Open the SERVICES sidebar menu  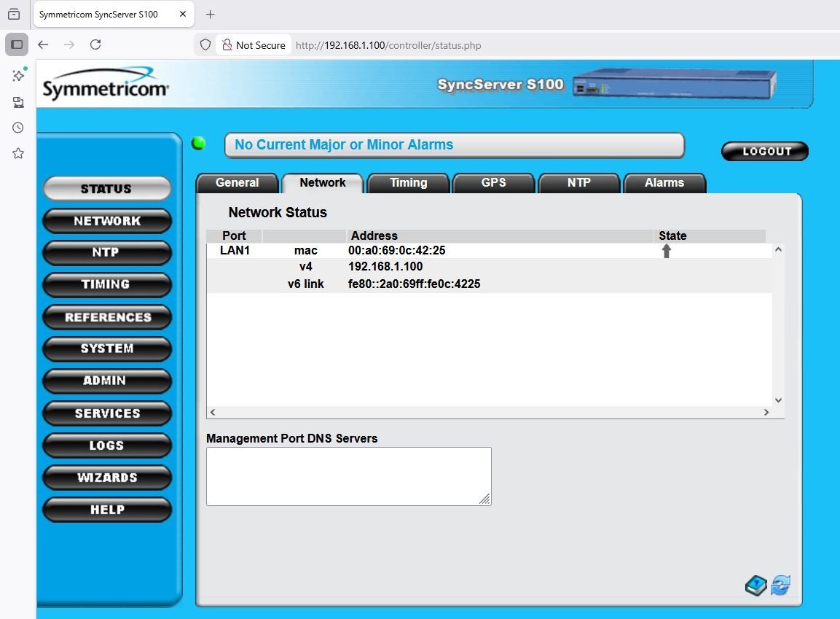click(106, 413)
